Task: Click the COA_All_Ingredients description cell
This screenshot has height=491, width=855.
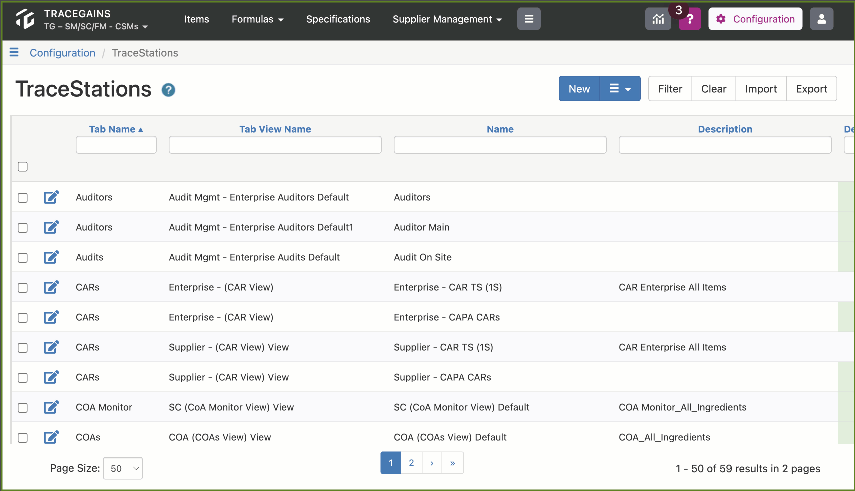Action: coord(665,437)
